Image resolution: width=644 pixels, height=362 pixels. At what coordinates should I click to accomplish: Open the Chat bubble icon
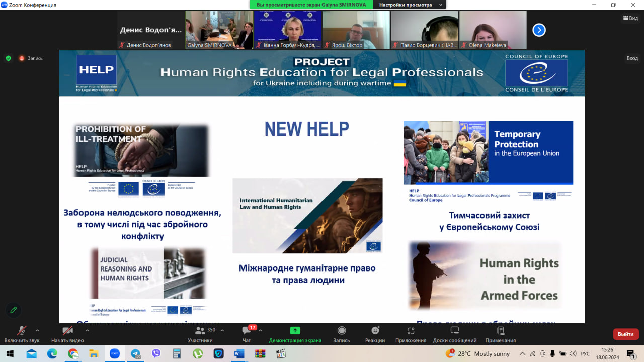click(x=247, y=330)
